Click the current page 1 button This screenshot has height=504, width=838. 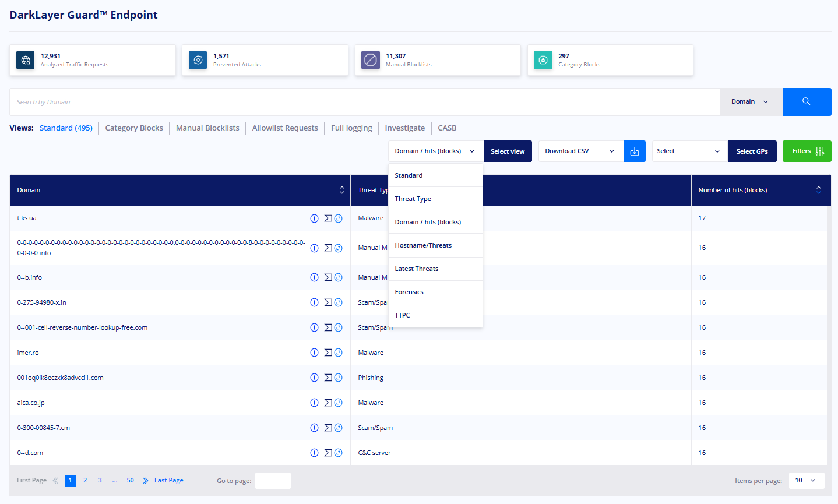coord(71,481)
